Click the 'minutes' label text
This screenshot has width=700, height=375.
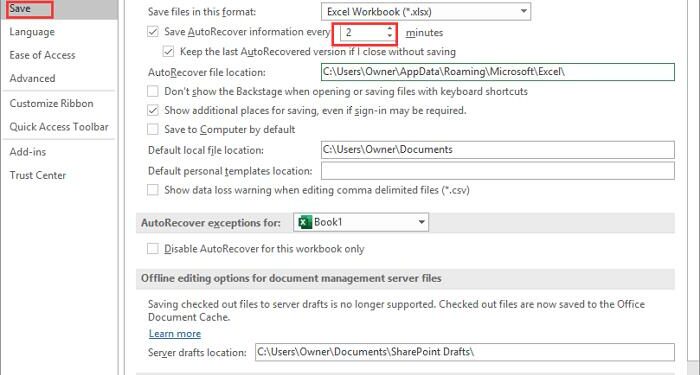[x=424, y=33]
